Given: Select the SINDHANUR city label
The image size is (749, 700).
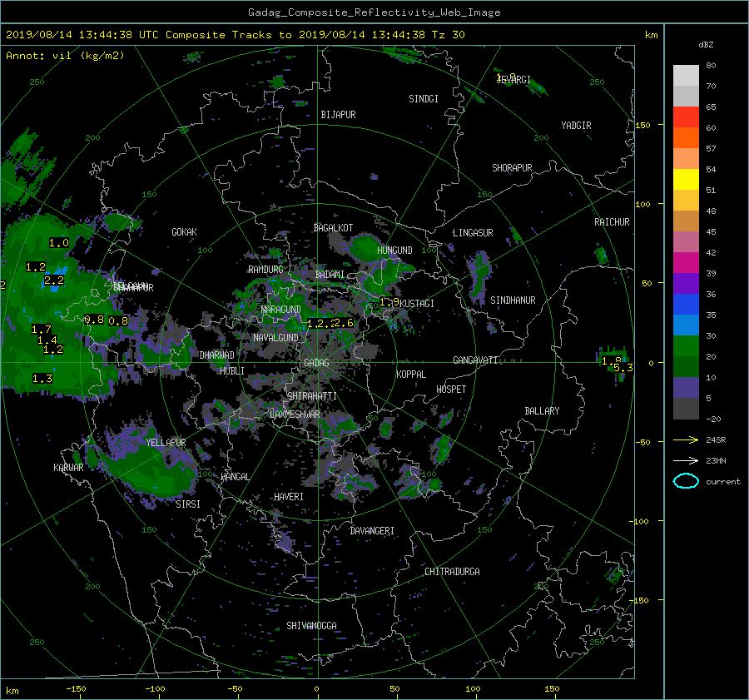Looking at the screenshot, I should click(x=513, y=300).
